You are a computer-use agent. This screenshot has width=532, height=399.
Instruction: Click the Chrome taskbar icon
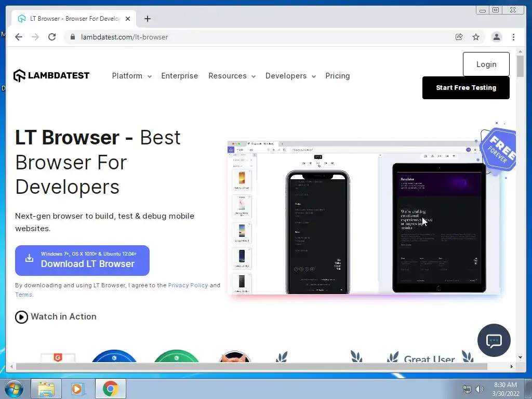pyautogui.click(x=110, y=389)
